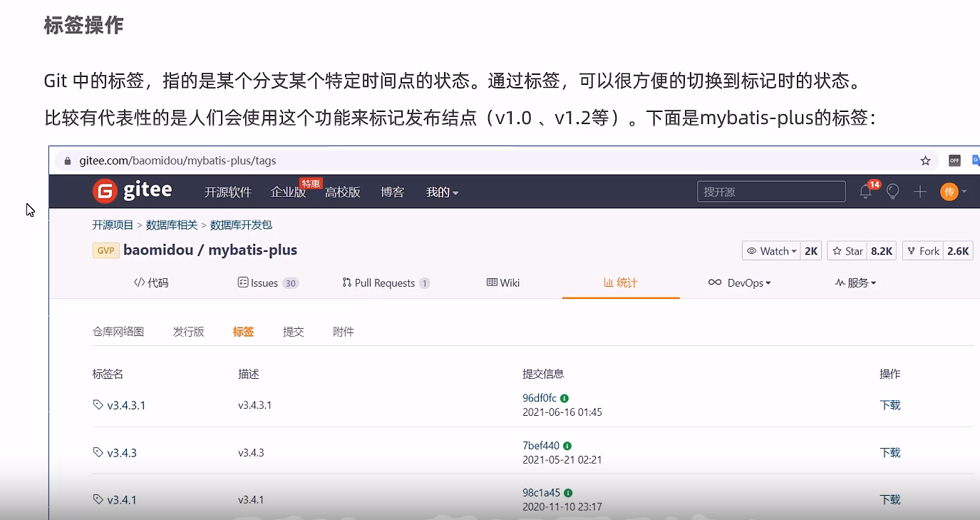Click the plus icon in Gitee header
The height and width of the screenshot is (520, 980).
coord(920,191)
